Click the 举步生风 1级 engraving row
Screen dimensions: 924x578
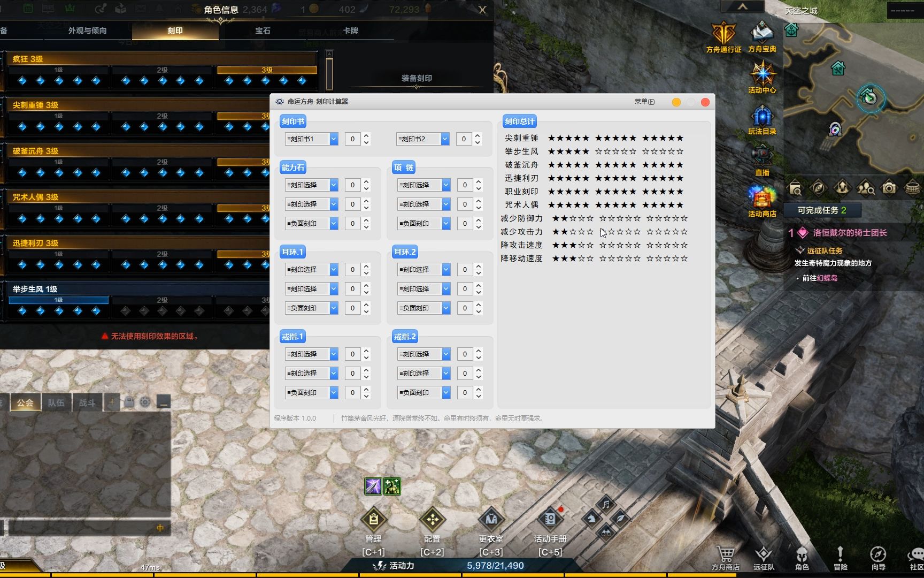click(x=136, y=301)
